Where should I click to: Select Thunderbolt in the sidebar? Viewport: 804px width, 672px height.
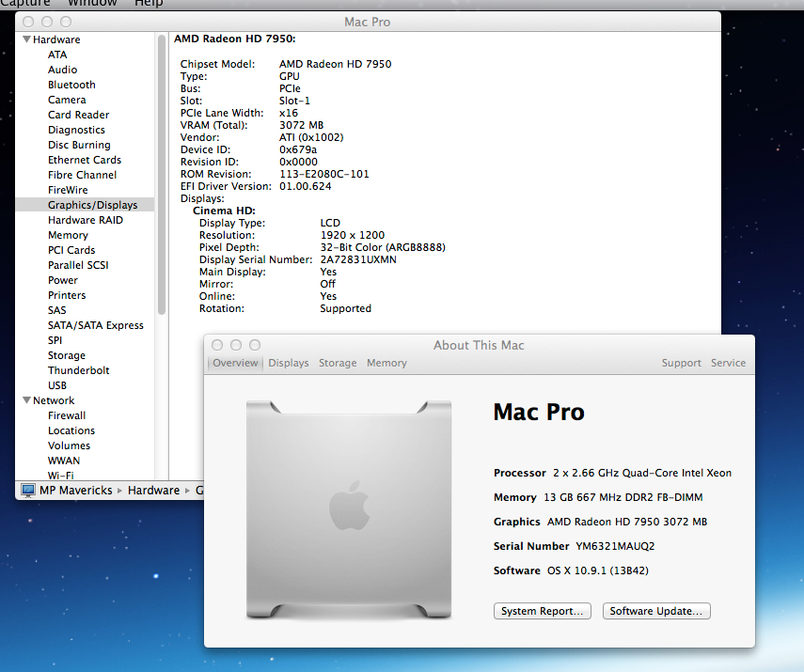(78, 370)
